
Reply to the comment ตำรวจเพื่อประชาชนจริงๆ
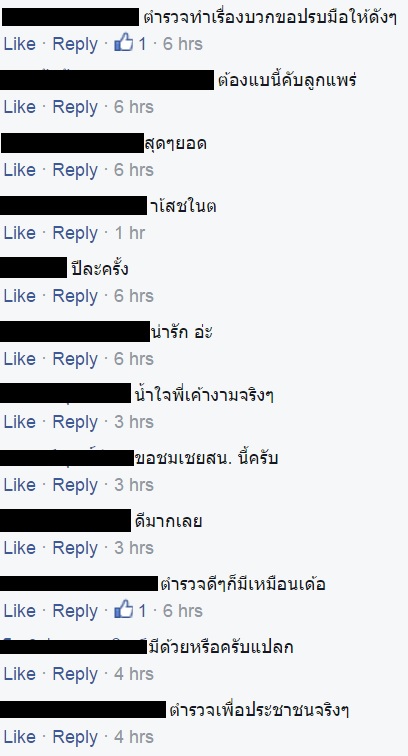coord(75,738)
